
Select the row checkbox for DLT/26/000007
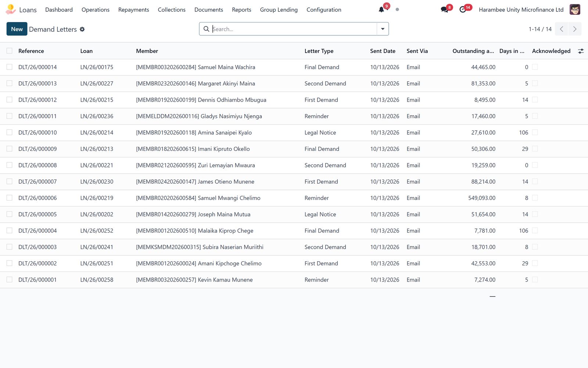10,181
